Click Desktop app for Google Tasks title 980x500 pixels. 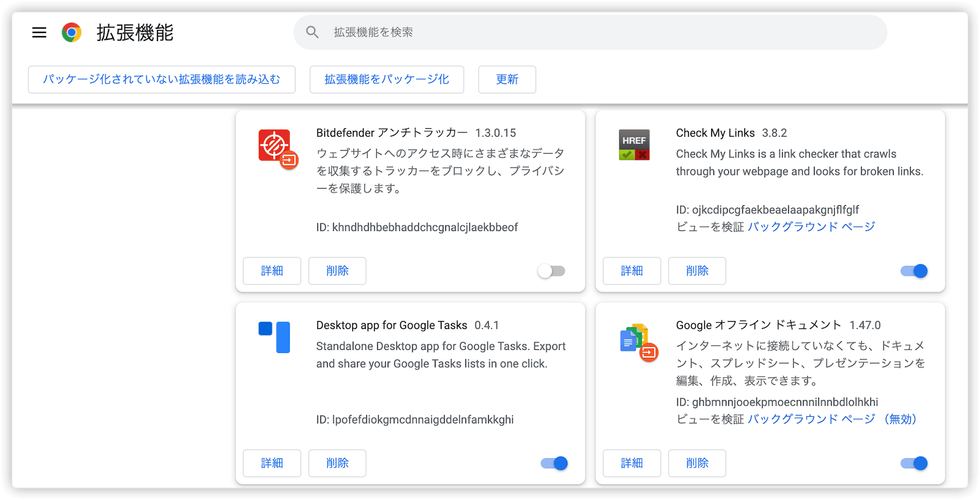pyautogui.click(x=391, y=325)
